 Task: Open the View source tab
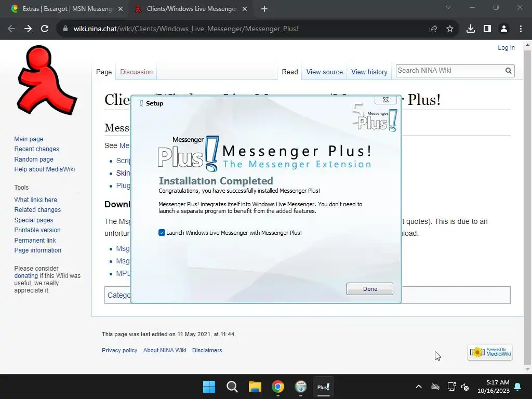click(x=324, y=72)
